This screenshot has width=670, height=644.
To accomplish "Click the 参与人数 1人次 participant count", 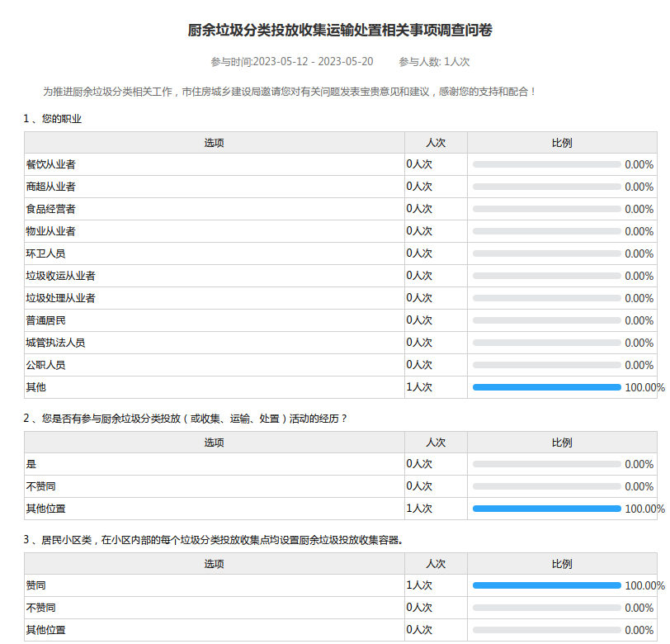I will pos(434,62).
